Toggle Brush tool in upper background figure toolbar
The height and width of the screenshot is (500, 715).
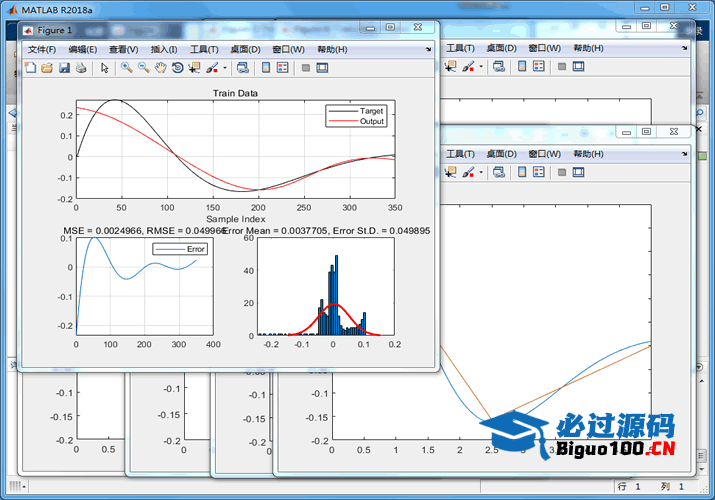coord(468,67)
